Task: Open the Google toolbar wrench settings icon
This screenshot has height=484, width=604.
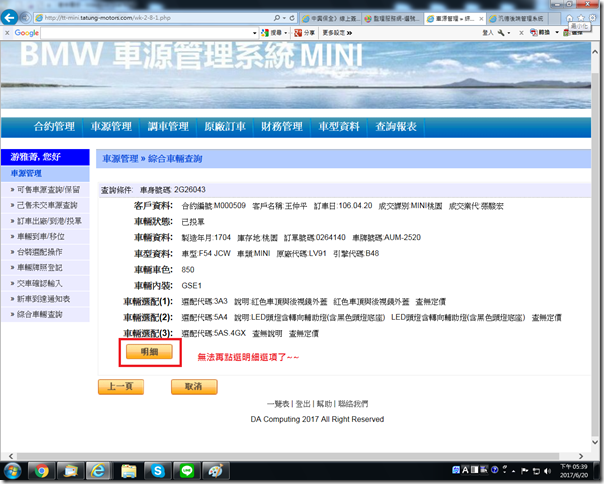Action: tap(501, 33)
